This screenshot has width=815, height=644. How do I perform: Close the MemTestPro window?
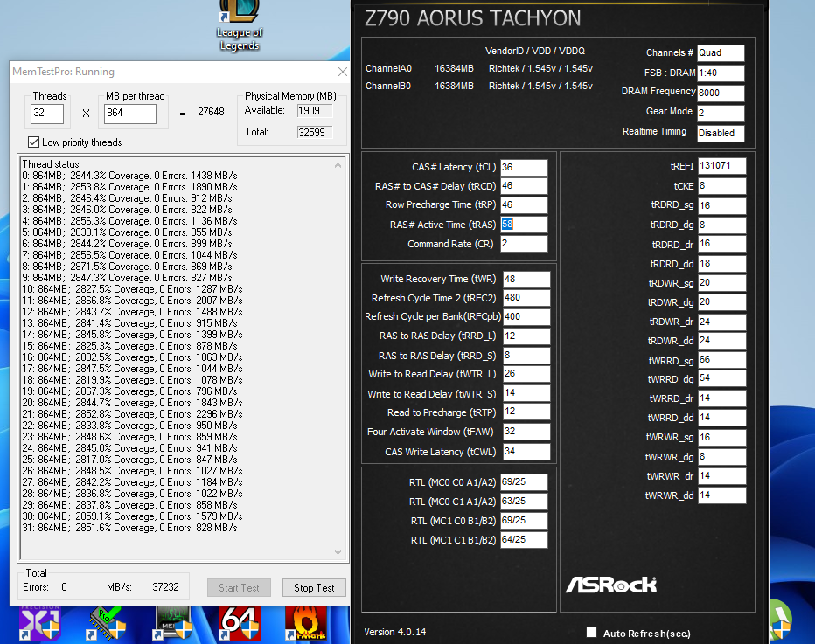342,72
